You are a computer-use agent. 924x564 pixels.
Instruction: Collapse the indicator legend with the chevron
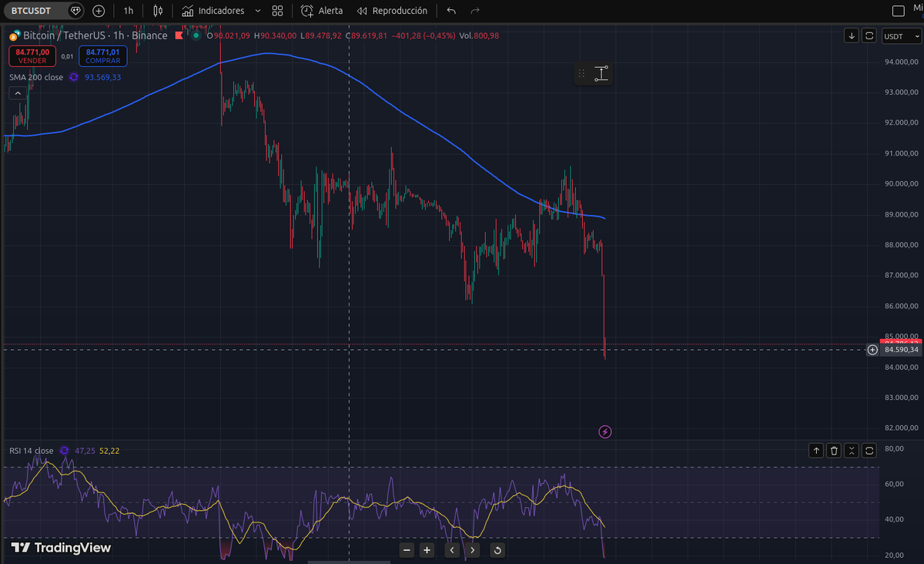point(17,93)
